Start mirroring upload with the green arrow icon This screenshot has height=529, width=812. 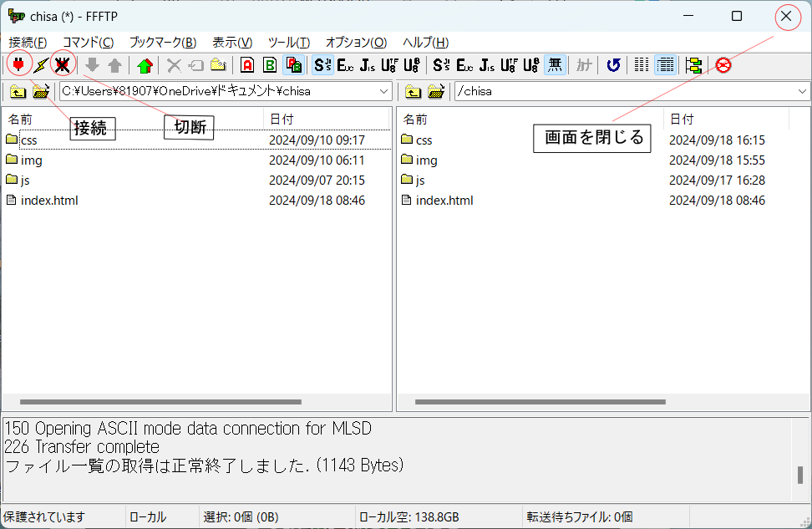click(144, 64)
